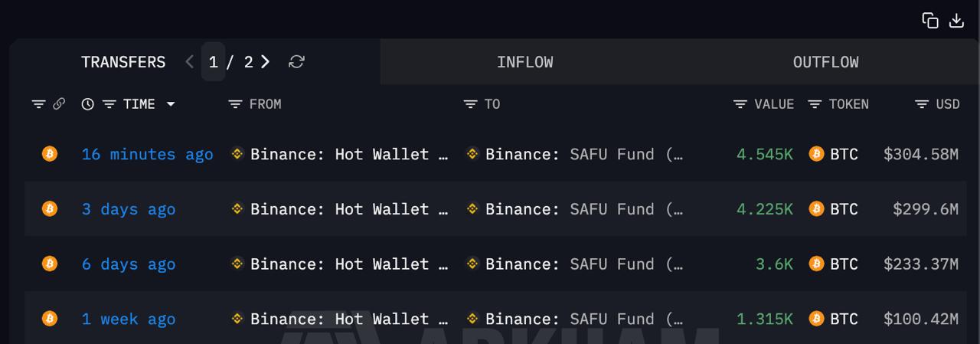Switch to the OUTFLOW tab
Viewport: 980px width, 344px height.
[x=825, y=62]
